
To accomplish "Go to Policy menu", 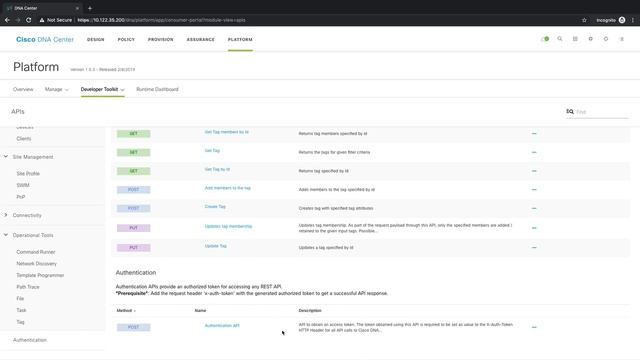I will pyautogui.click(x=126, y=40).
